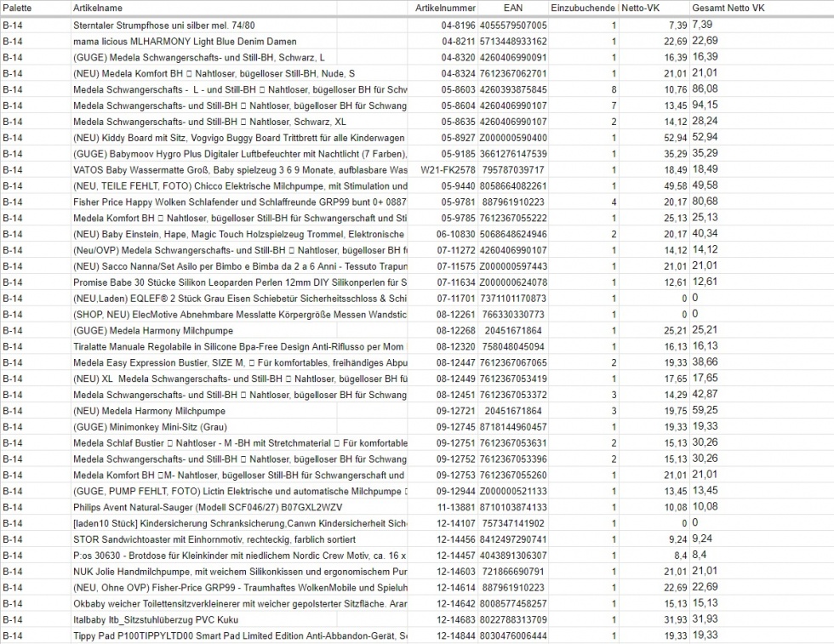834x644 pixels.
Task: Click total value 40,34
Action: click(x=705, y=233)
